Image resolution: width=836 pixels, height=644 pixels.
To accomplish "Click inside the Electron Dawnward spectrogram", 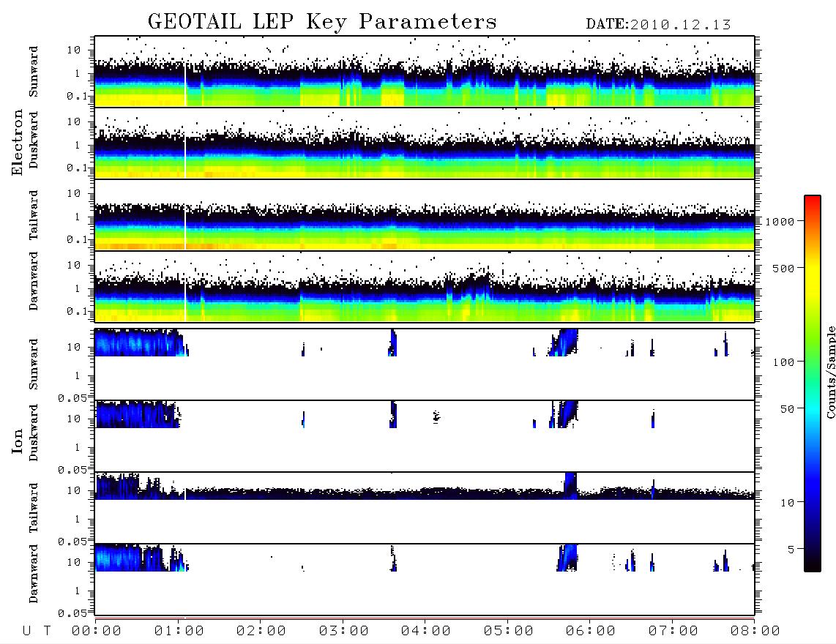I will [x=425, y=286].
